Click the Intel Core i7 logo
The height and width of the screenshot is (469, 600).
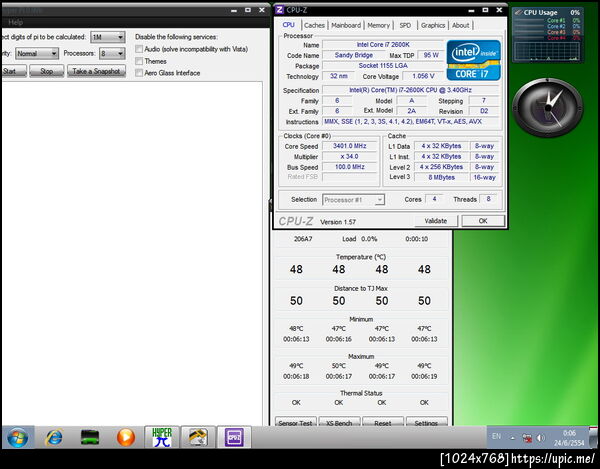coord(474,60)
